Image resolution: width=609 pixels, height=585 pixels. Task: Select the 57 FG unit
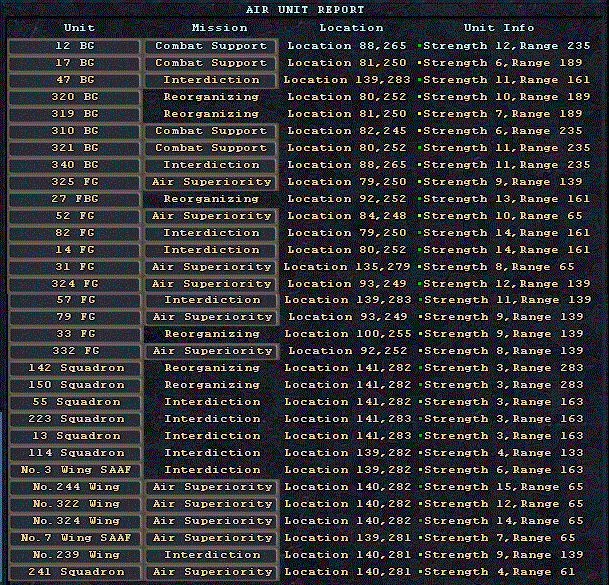pyautogui.click(x=75, y=301)
